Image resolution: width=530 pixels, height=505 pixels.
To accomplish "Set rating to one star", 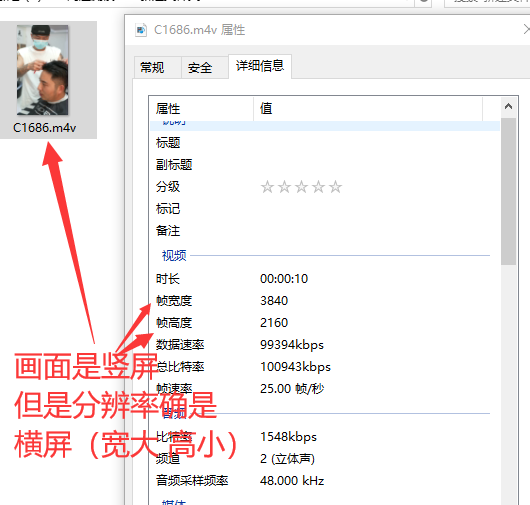I will pos(267,187).
